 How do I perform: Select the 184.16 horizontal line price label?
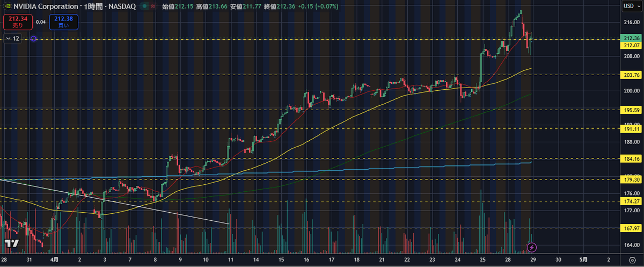pyautogui.click(x=631, y=159)
